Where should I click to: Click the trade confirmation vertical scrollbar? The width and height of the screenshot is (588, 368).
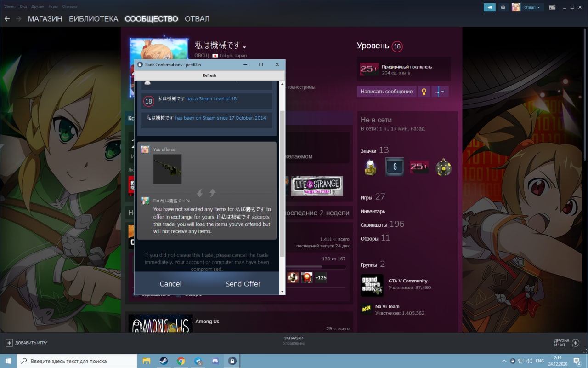(282, 184)
